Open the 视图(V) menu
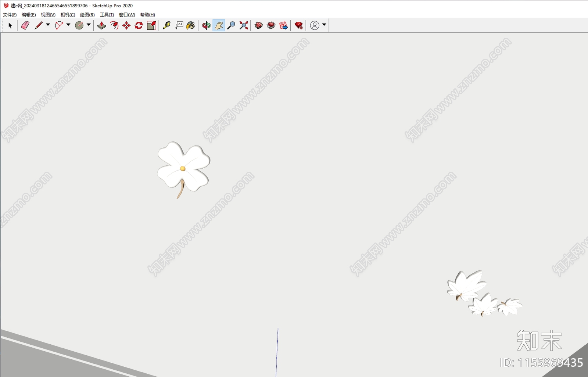 pos(48,15)
